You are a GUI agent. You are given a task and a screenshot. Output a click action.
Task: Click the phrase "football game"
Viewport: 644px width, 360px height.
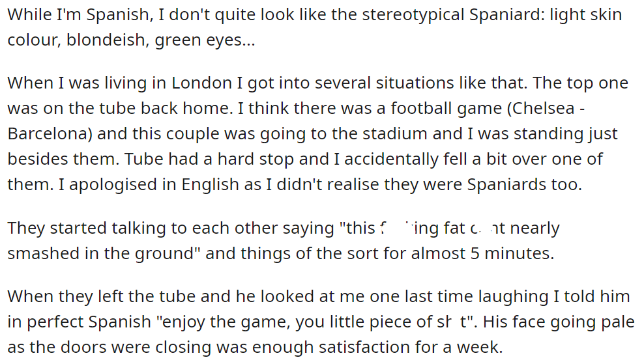click(x=446, y=109)
